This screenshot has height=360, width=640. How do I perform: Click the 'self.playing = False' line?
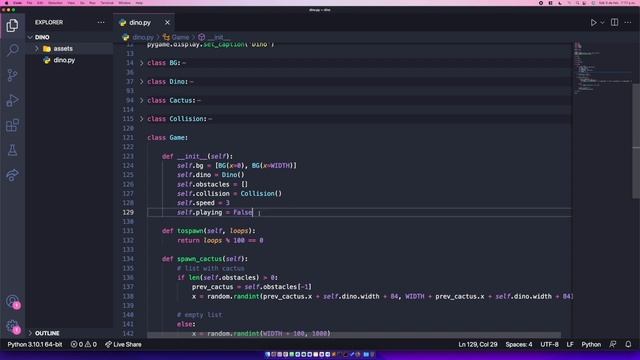(x=215, y=212)
